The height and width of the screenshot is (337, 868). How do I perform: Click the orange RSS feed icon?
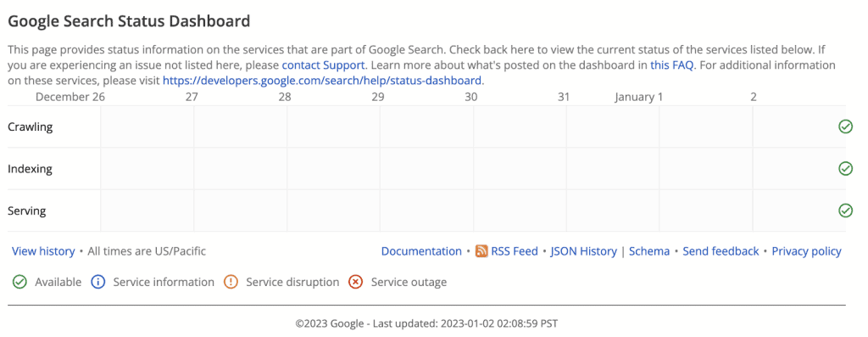[x=481, y=251]
